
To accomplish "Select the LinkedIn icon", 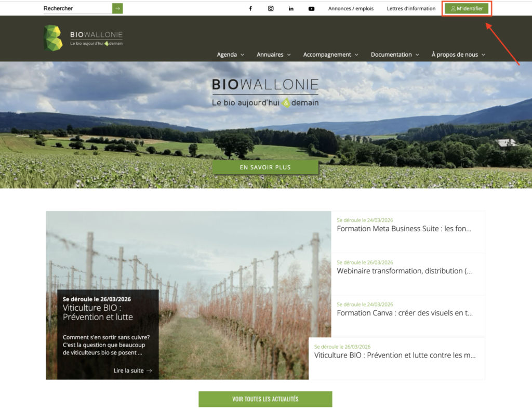I will click(291, 8).
